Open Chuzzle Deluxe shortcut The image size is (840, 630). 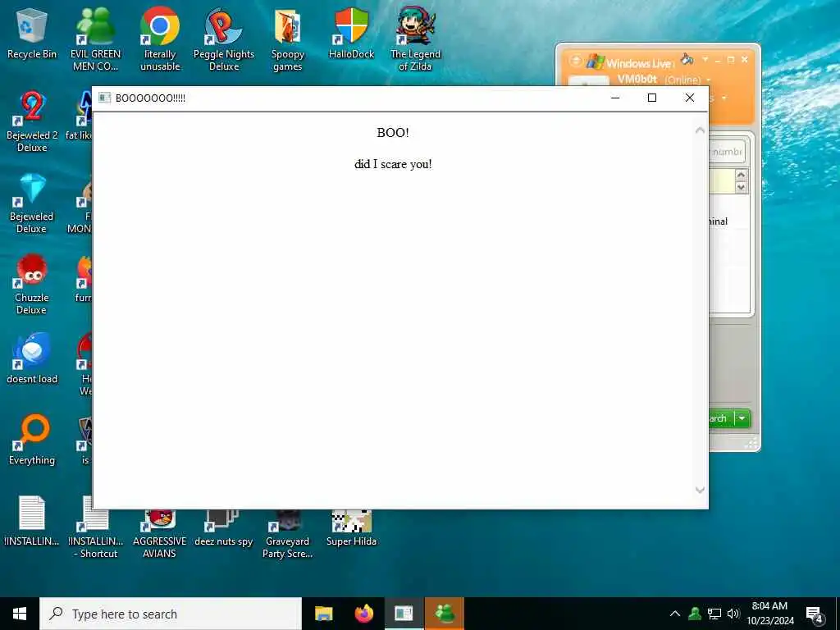32,284
